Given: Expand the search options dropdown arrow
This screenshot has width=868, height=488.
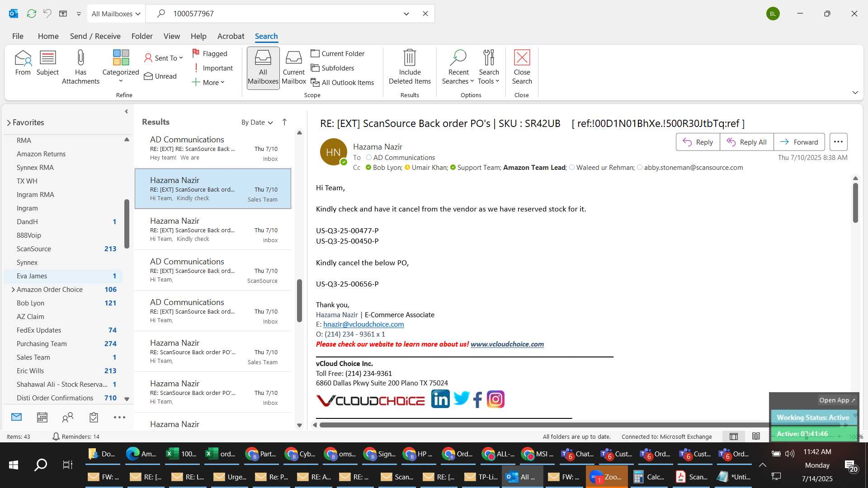Looking at the screenshot, I should pyautogui.click(x=406, y=14).
